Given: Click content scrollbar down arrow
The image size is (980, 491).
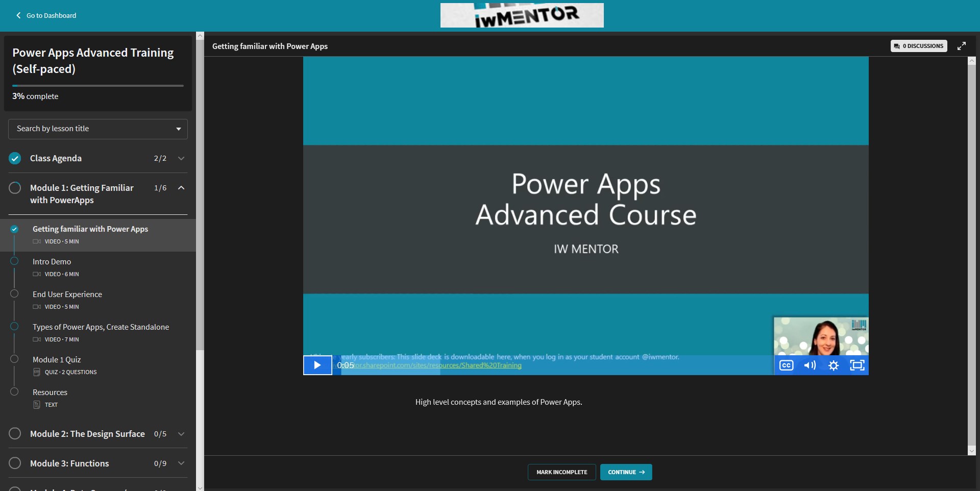Looking at the screenshot, I should pyautogui.click(x=972, y=451).
